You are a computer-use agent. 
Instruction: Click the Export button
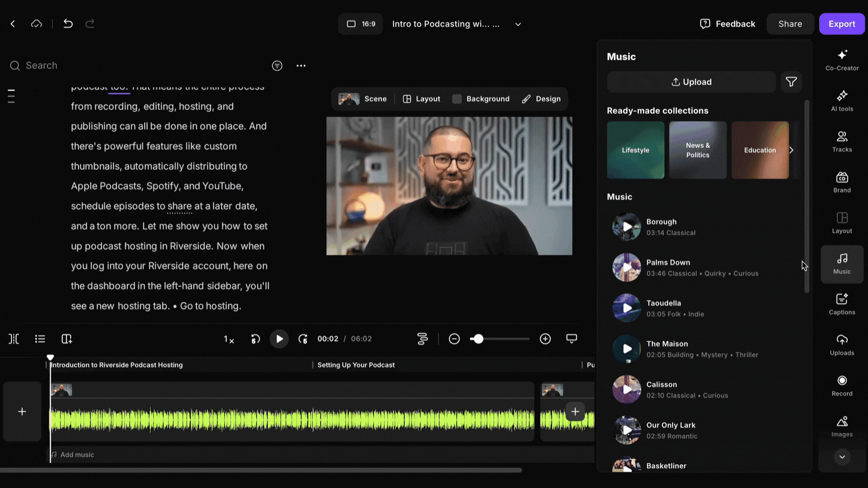[x=841, y=24]
